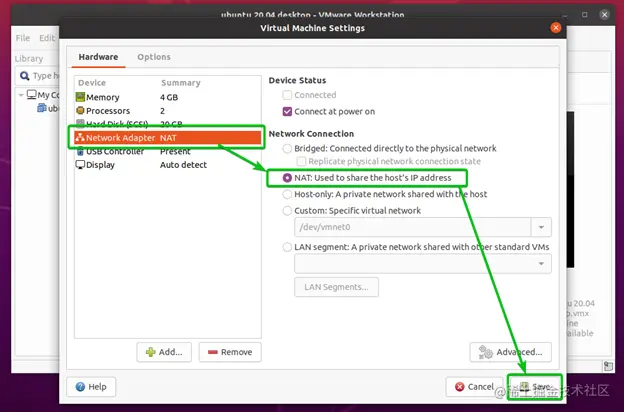Click the Device column header
624x412 pixels.
click(x=92, y=83)
